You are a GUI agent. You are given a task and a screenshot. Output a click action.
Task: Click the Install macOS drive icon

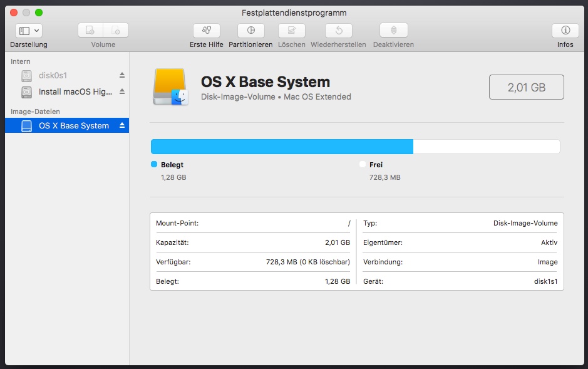tap(27, 92)
